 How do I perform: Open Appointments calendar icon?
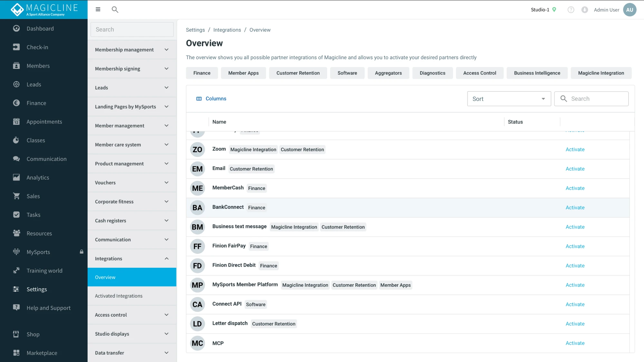click(x=16, y=122)
